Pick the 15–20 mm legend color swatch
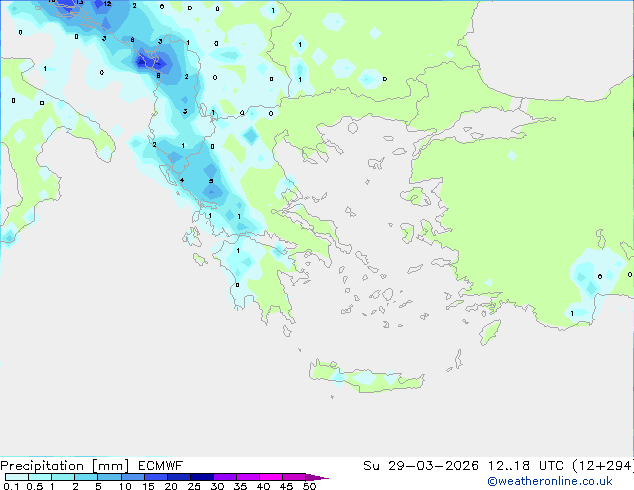 [155, 477]
